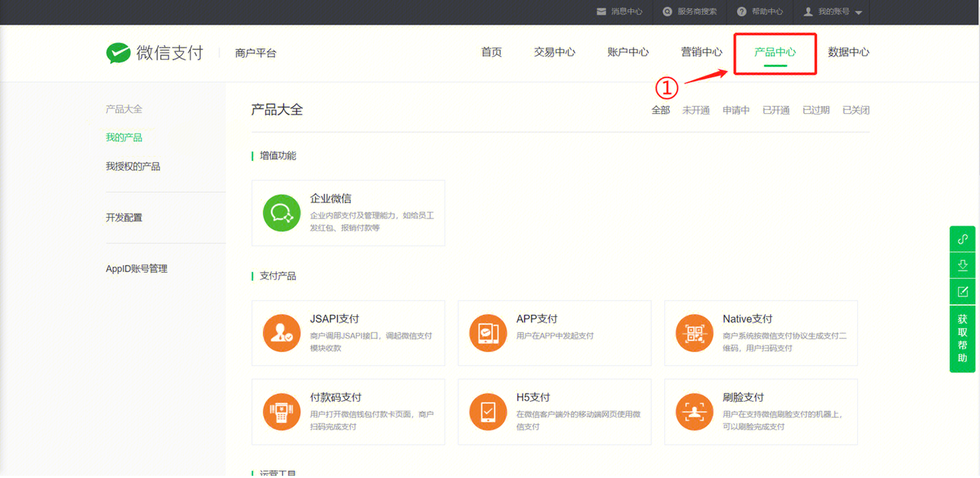Filter products by 未开通
This screenshot has height=478, width=980.
coord(696,110)
